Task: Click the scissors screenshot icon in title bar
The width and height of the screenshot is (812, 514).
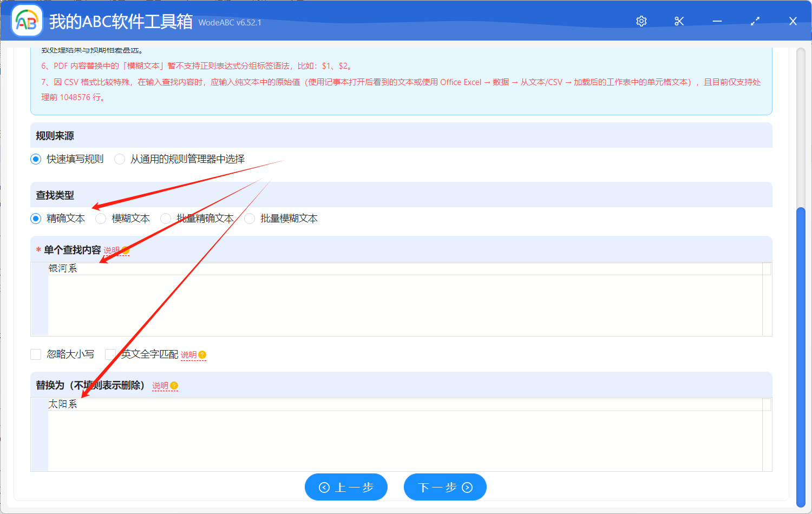Action: coord(679,21)
